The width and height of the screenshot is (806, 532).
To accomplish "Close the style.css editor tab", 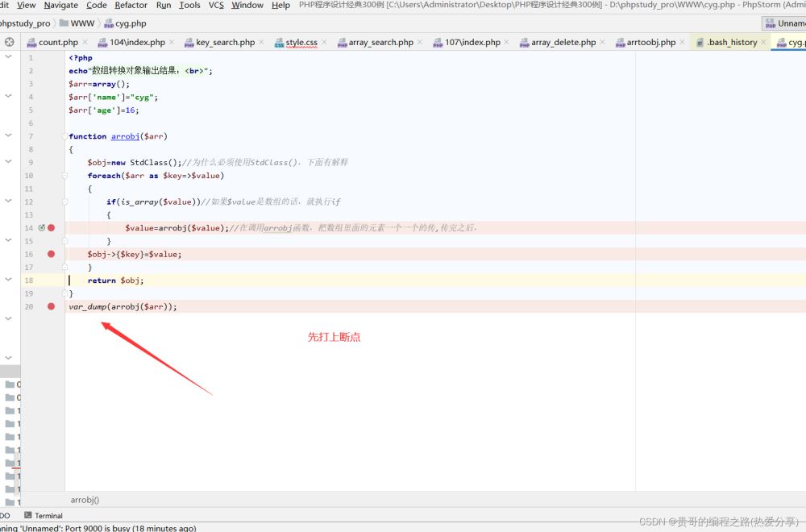I will tap(325, 43).
